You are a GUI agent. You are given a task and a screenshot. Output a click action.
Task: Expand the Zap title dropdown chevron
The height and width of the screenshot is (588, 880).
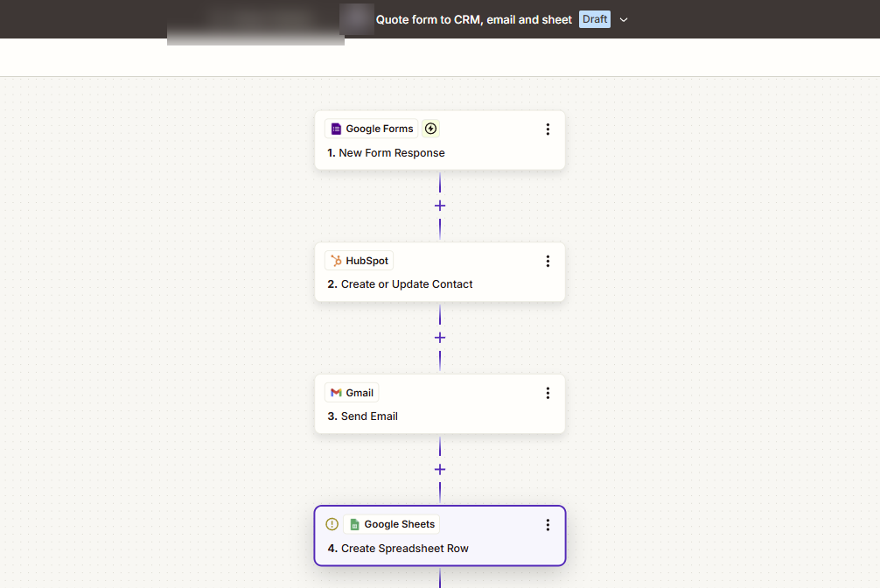[x=624, y=19]
